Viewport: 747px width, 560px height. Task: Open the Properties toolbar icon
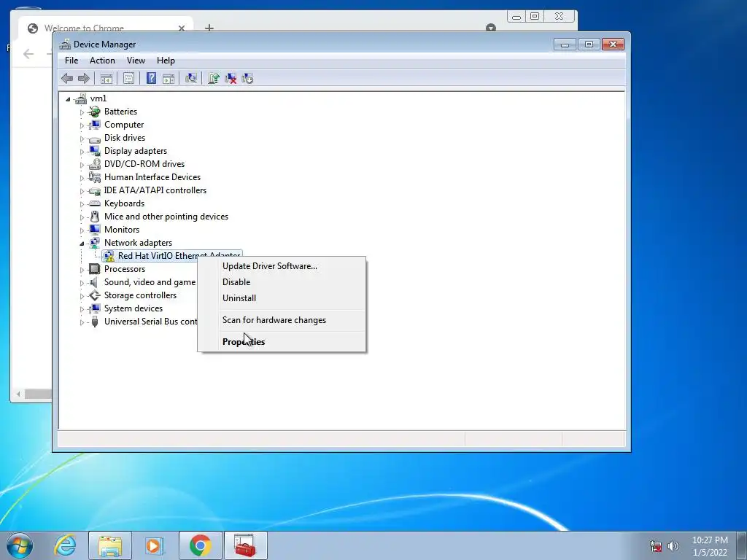tap(128, 78)
